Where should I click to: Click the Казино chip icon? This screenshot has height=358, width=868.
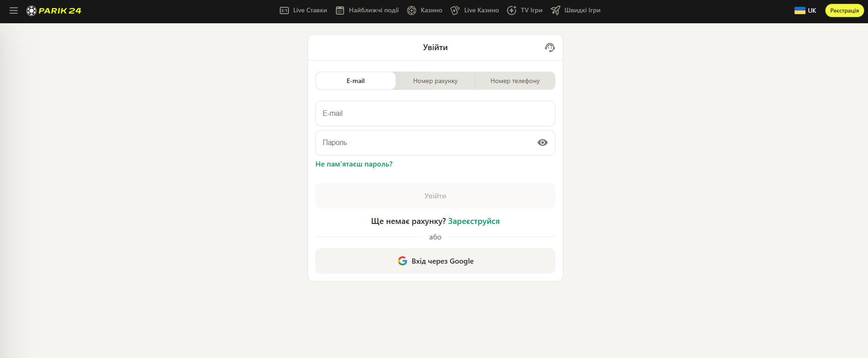[x=412, y=10]
